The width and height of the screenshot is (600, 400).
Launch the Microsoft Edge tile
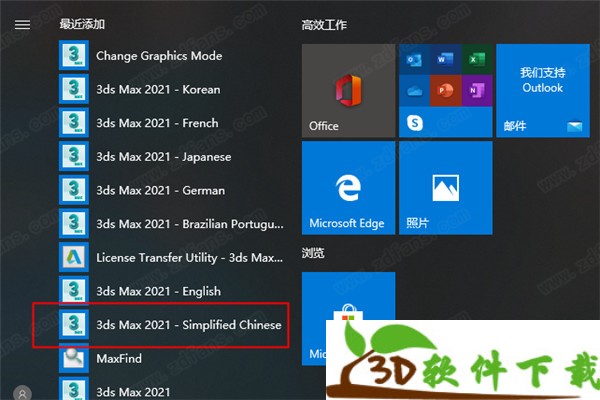coord(348,188)
